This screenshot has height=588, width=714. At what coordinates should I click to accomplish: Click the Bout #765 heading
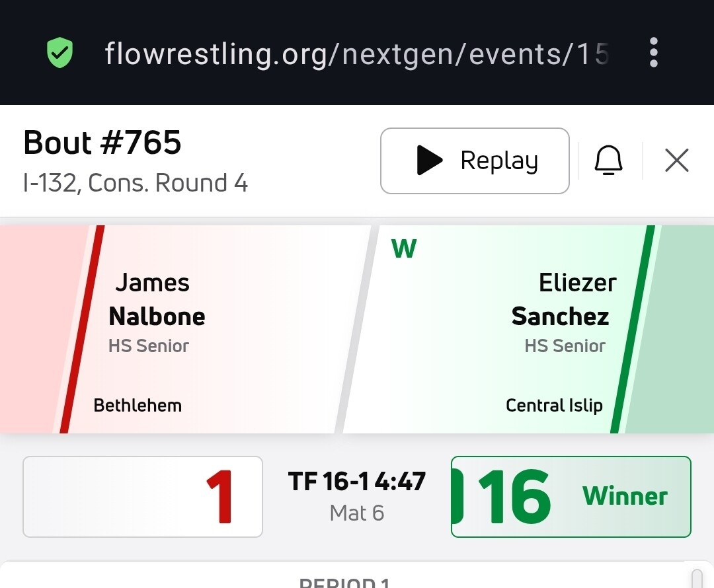(102, 143)
